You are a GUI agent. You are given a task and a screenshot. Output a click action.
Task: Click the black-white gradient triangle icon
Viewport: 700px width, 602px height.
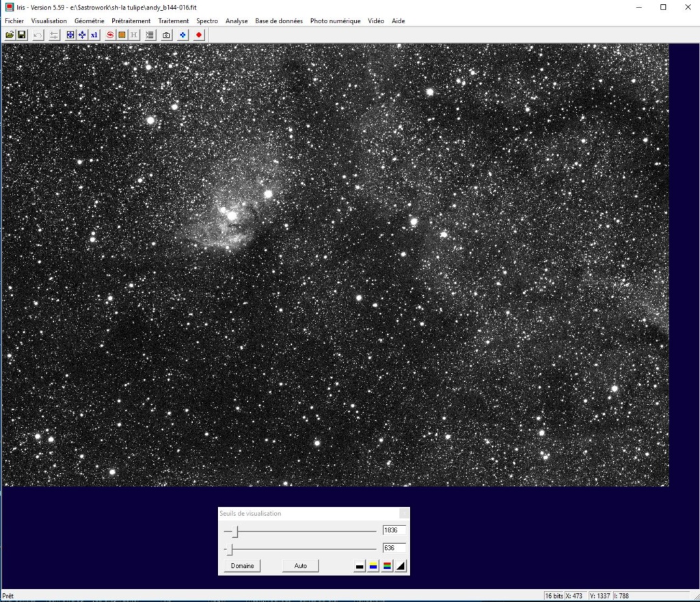tap(401, 566)
